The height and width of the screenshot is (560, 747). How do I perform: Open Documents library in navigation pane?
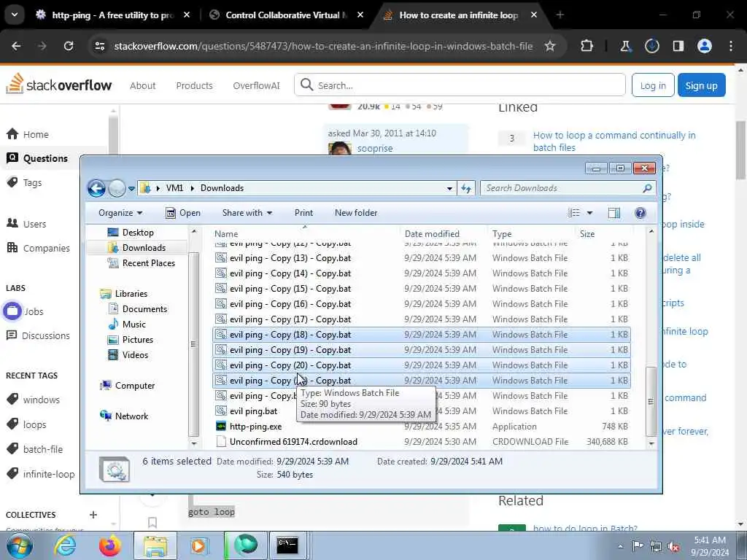pos(138,309)
